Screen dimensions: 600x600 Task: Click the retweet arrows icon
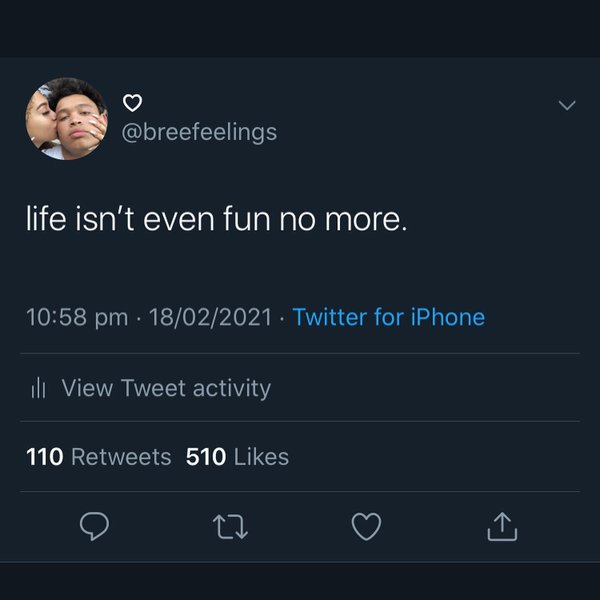230,526
